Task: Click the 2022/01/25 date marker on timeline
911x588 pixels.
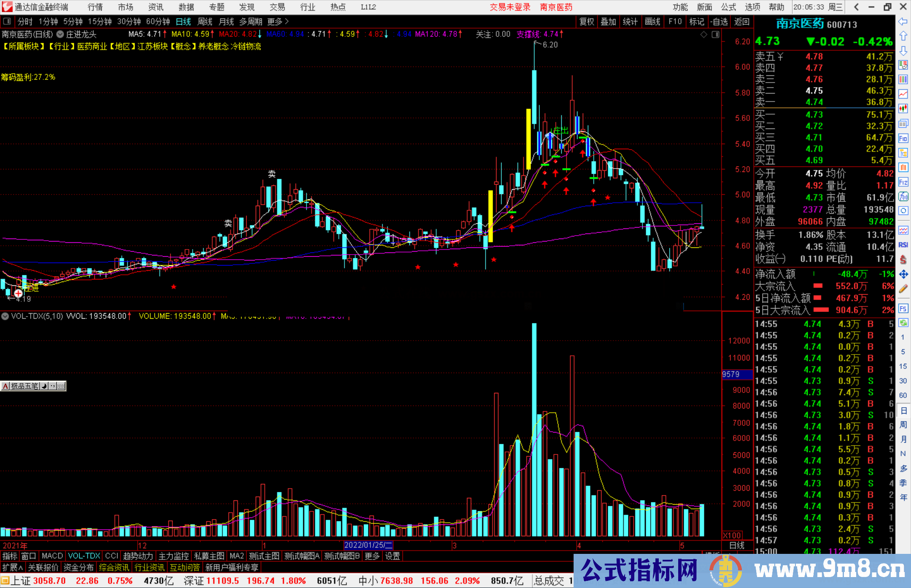Action: tap(369, 545)
